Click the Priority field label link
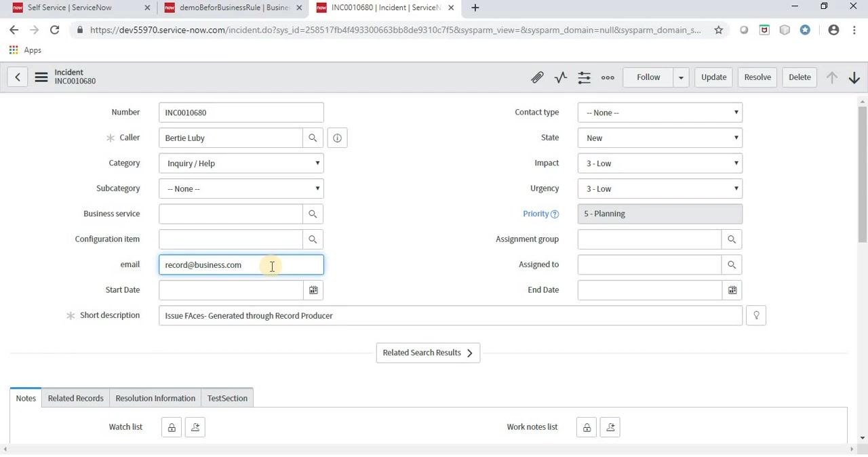Screen dimensions: 868x457 [536, 214]
